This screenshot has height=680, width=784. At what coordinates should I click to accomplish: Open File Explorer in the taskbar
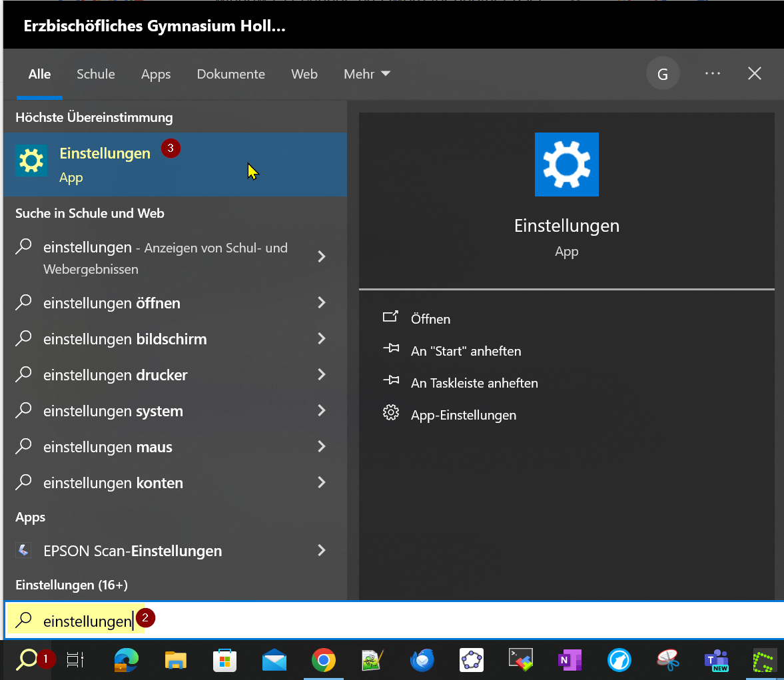click(x=176, y=660)
